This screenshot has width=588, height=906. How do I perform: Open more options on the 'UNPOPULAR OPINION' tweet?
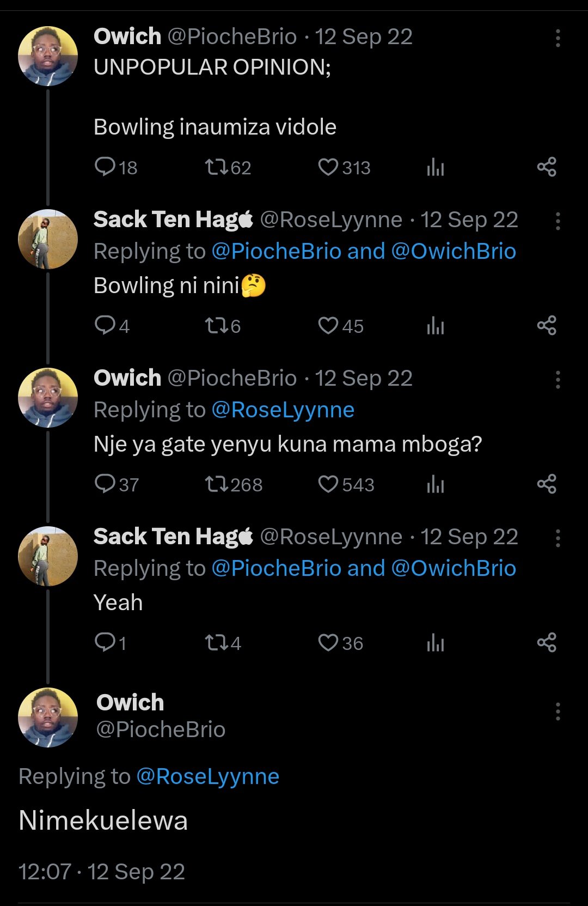tap(558, 38)
